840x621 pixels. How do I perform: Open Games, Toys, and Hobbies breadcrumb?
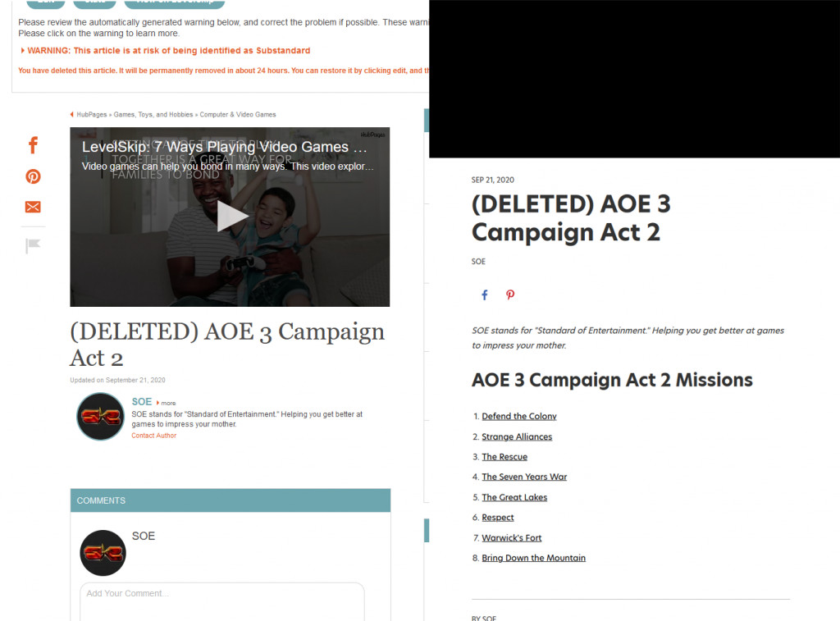[153, 115]
